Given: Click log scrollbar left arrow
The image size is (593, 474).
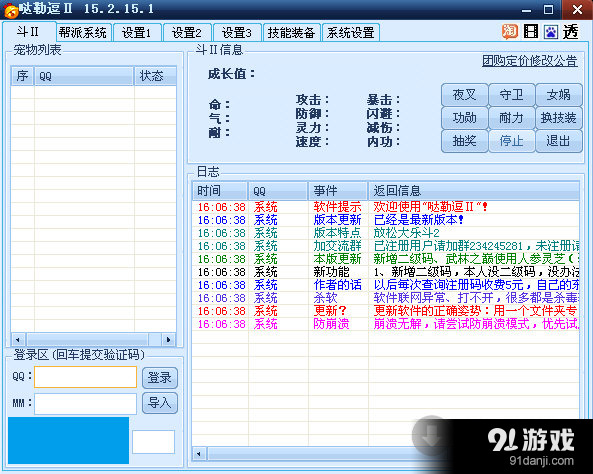Looking at the screenshot, I should [x=199, y=453].
